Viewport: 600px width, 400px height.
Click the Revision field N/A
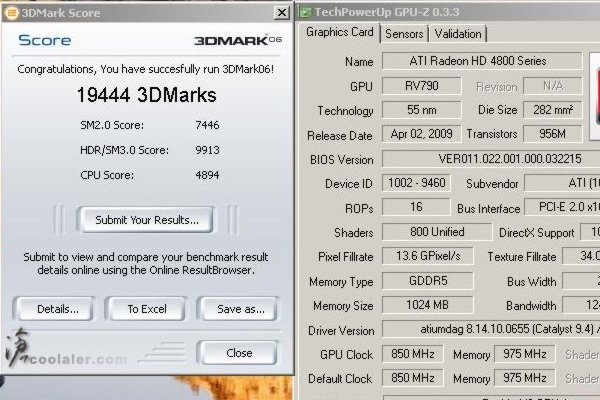(x=553, y=86)
